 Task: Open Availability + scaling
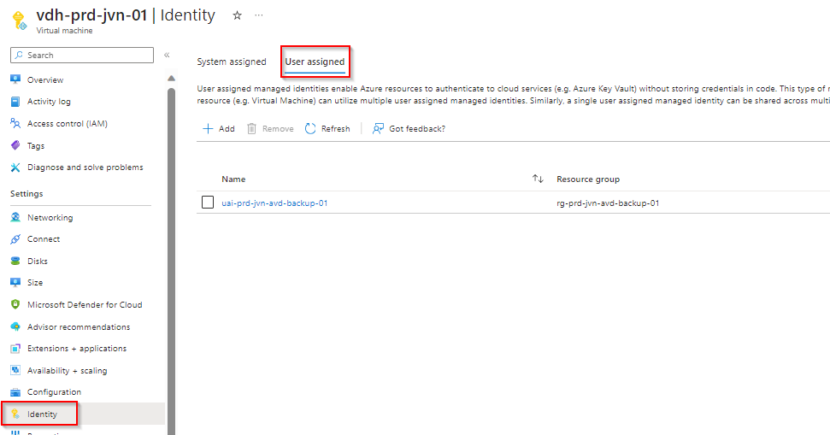(67, 370)
